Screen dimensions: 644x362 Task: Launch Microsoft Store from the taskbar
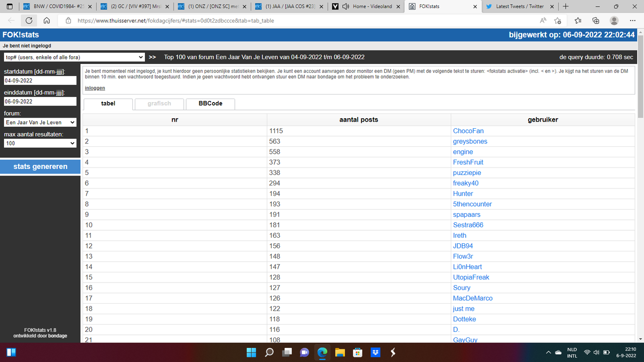357,352
